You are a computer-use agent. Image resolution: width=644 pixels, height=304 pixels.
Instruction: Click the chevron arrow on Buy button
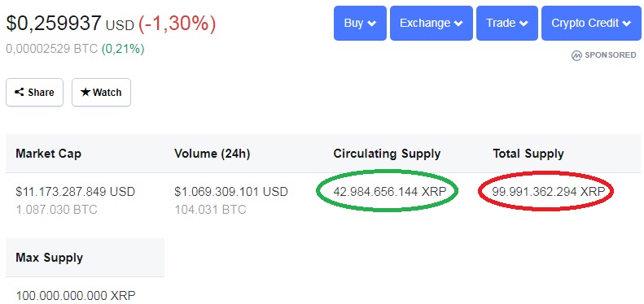point(372,24)
